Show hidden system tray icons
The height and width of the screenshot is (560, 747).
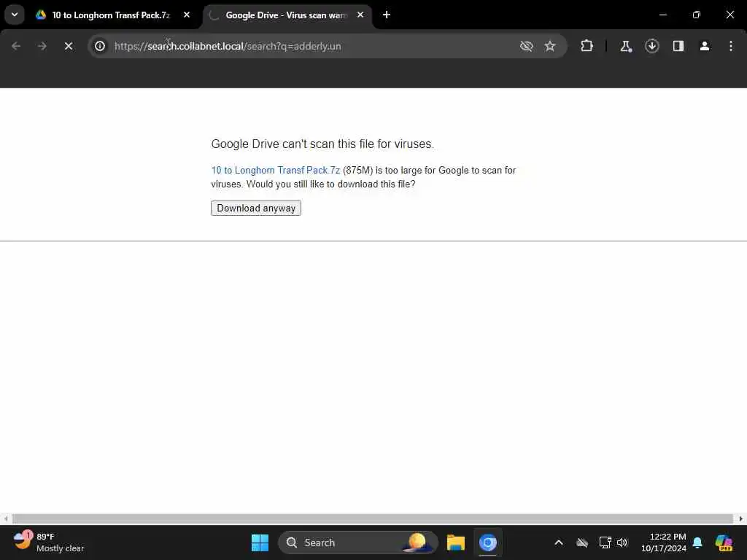pyautogui.click(x=559, y=542)
